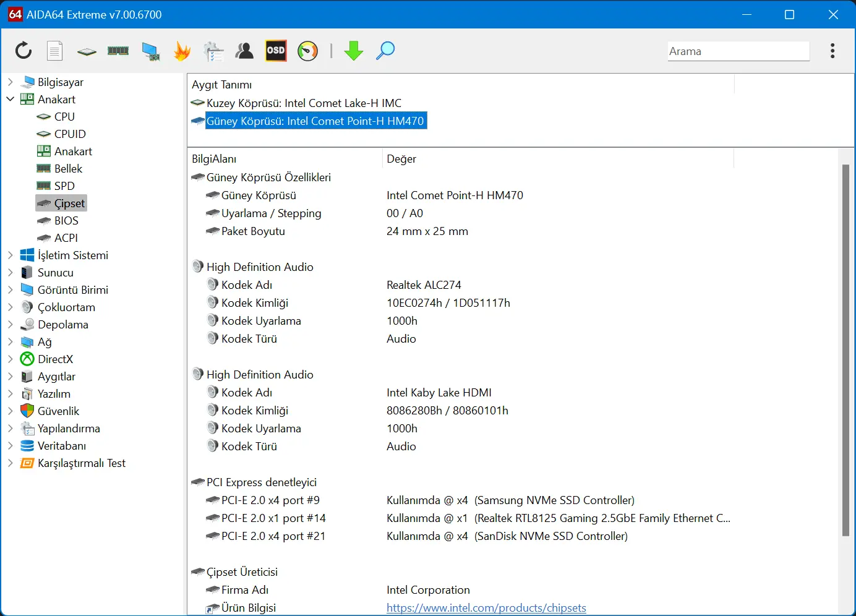Launch the flame stability test icon
Screen dimensions: 856x616
pyautogui.click(x=182, y=51)
